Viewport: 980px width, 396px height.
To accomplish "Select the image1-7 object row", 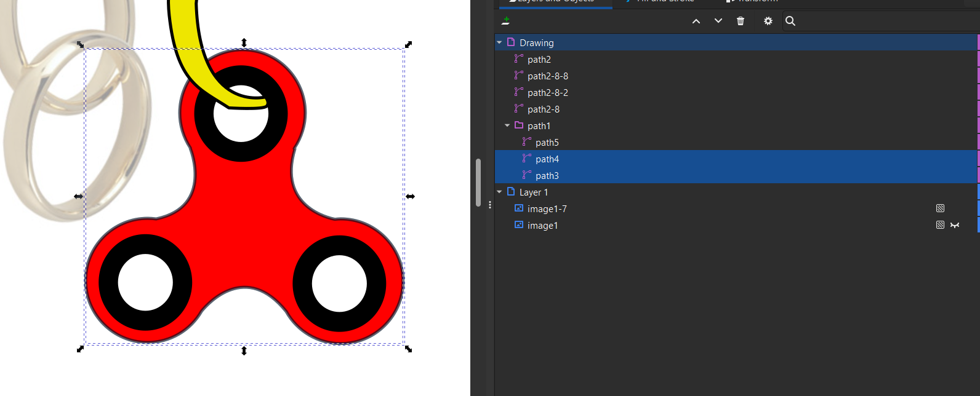I will (x=547, y=208).
